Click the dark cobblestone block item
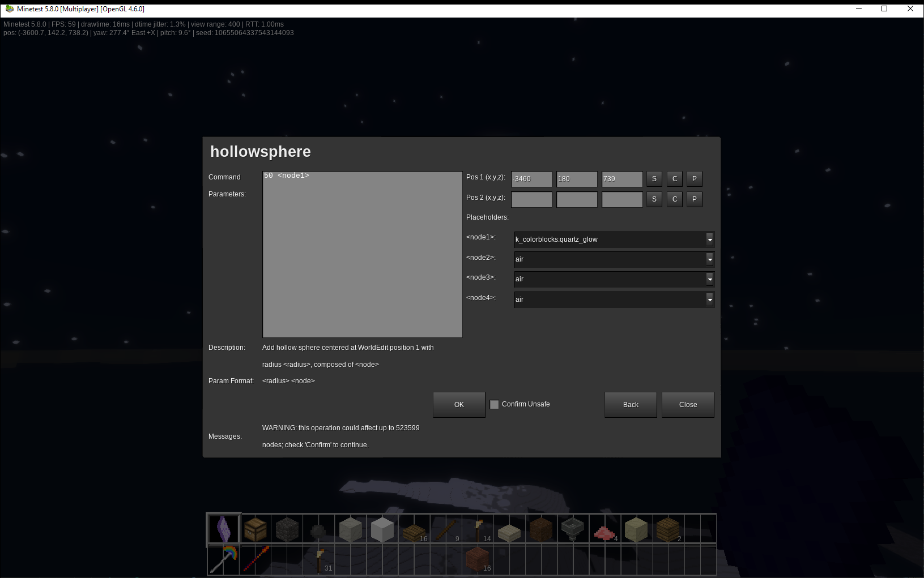924x578 pixels. (287, 530)
